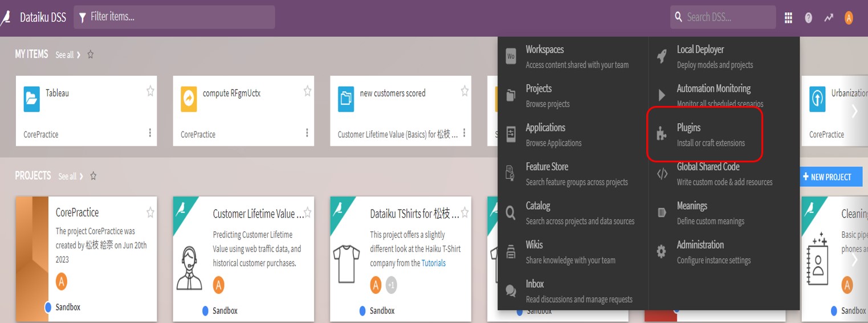Viewport: 868px width, 323px height.
Task: Click the Tableau folder icon
Action: point(32,99)
